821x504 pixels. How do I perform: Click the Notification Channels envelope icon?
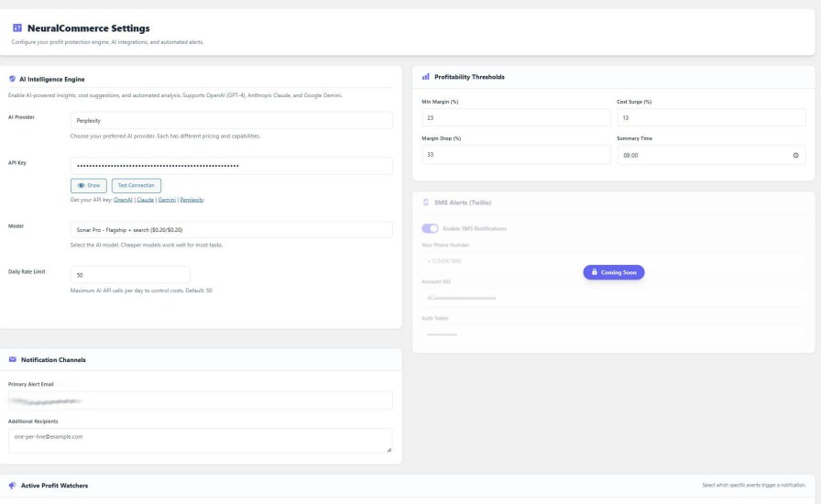pyautogui.click(x=13, y=359)
